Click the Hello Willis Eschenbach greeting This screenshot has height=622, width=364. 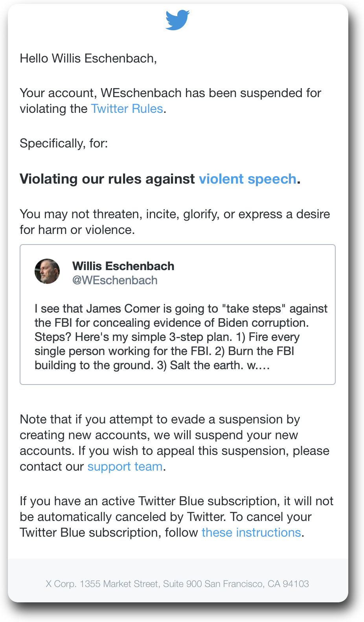coord(88,59)
